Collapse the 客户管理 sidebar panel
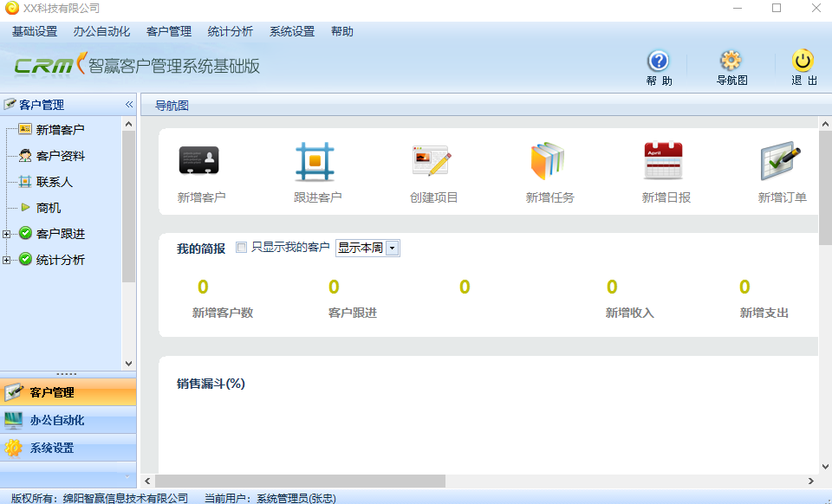This screenshot has height=504, width=832. 128,105
